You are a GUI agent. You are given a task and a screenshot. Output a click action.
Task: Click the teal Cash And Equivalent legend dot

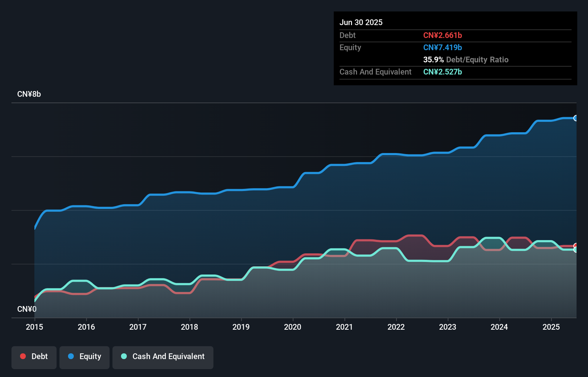point(124,356)
